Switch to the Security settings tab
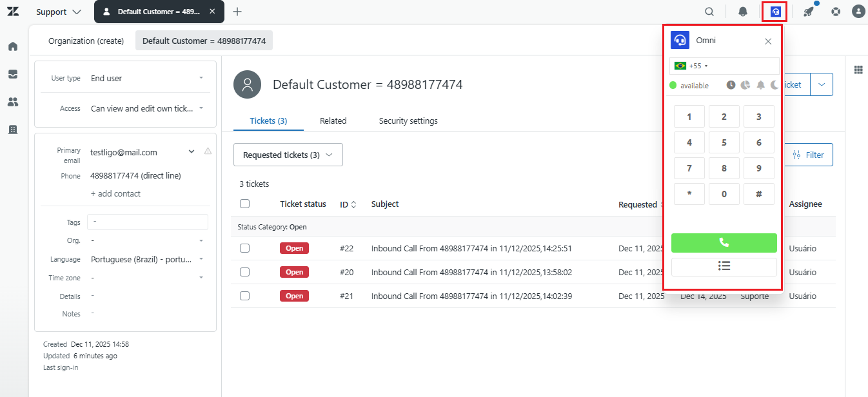868x397 pixels. 408,121
